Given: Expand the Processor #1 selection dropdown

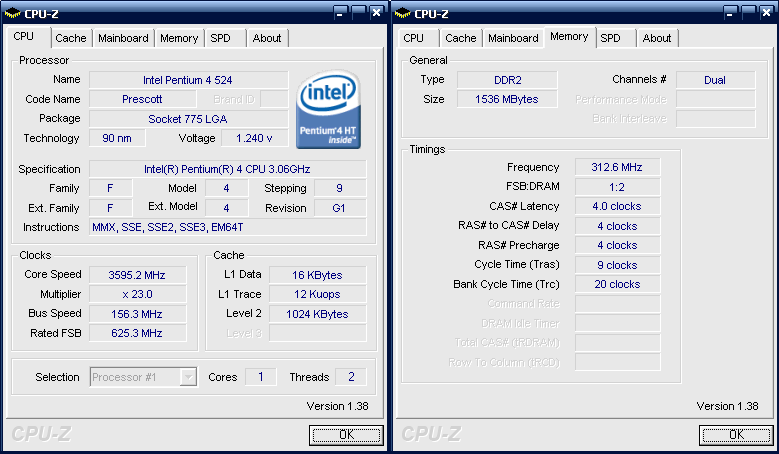Looking at the screenshot, I should [x=188, y=377].
